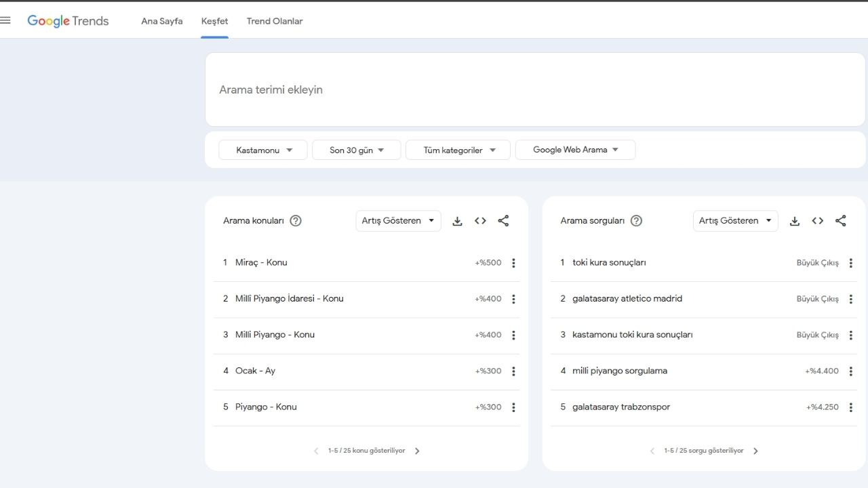Open the hamburger main menu

[x=5, y=20]
